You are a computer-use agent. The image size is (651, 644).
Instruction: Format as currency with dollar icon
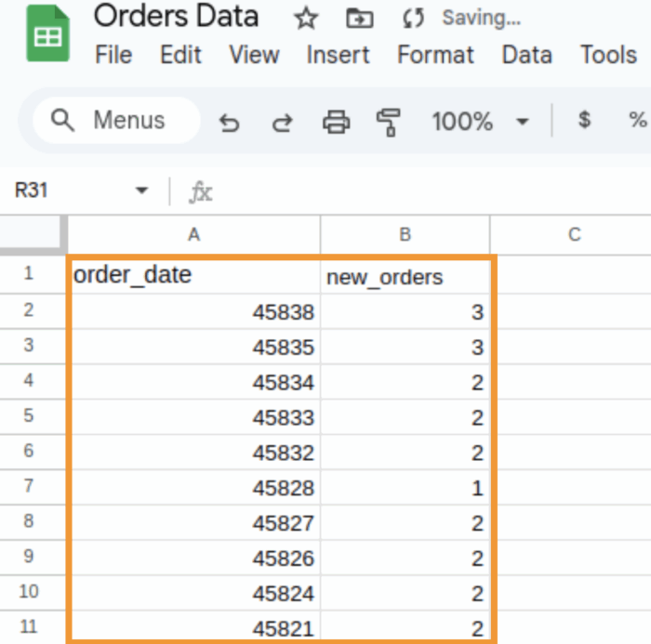(584, 120)
